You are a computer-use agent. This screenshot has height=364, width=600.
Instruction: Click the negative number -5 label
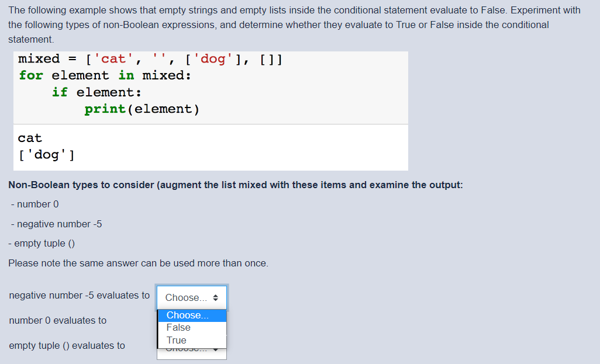[x=56, y=224]
